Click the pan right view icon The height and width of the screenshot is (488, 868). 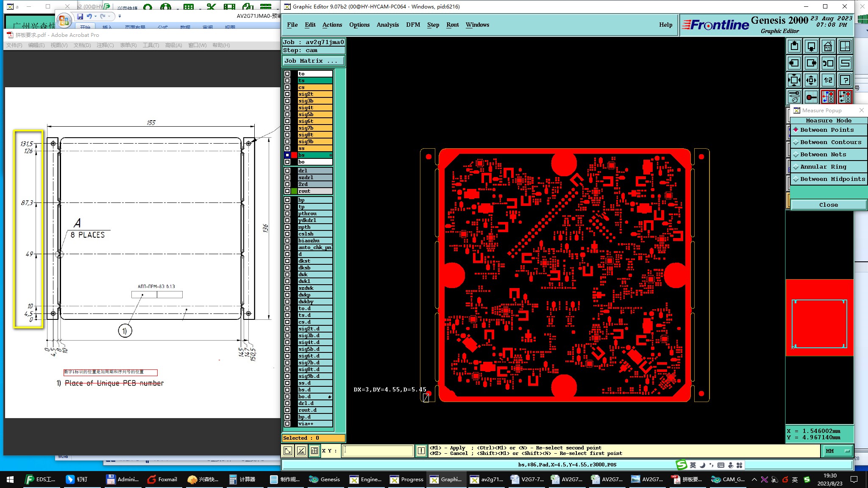[811, 63]
